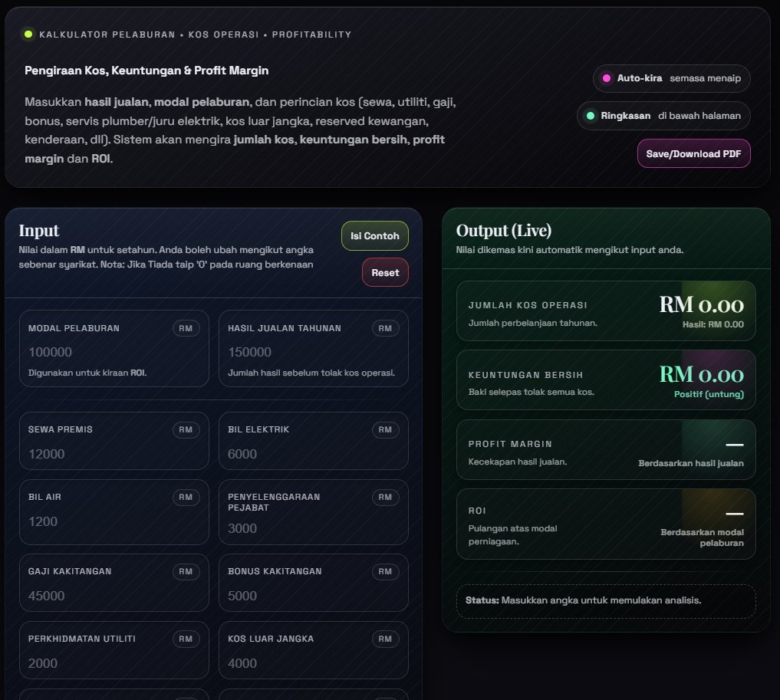Click the 'ROI' card label
The image size is (780, 700).
click(477, 511)
